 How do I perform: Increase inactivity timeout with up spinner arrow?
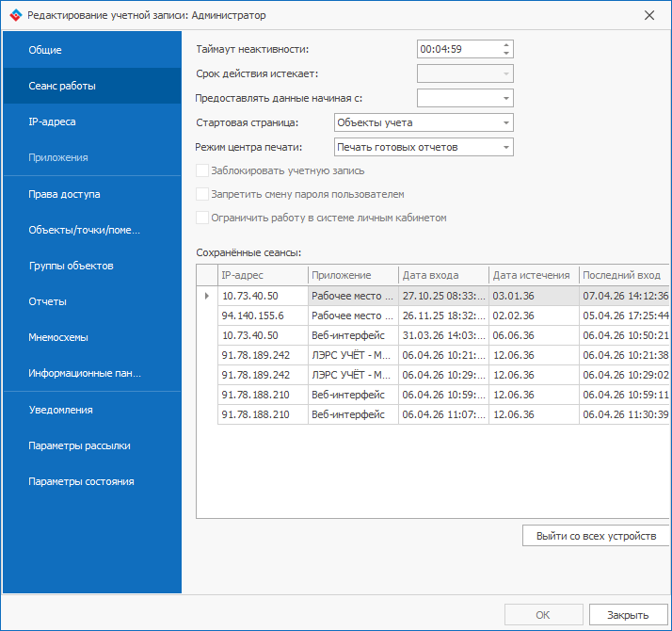click(507, 44)
